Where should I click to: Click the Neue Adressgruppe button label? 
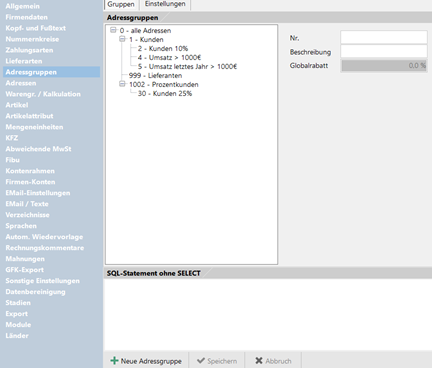[151, 361]
